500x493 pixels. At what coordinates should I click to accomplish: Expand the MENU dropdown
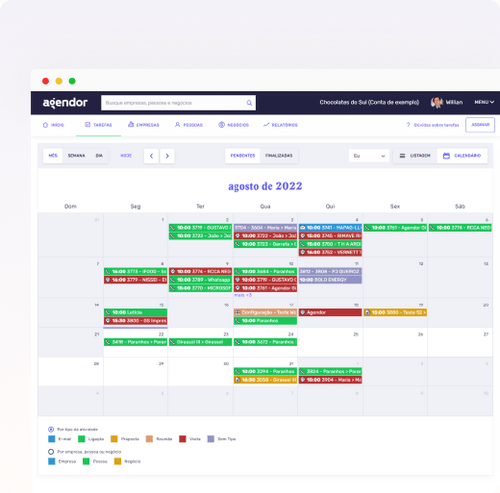484,102
